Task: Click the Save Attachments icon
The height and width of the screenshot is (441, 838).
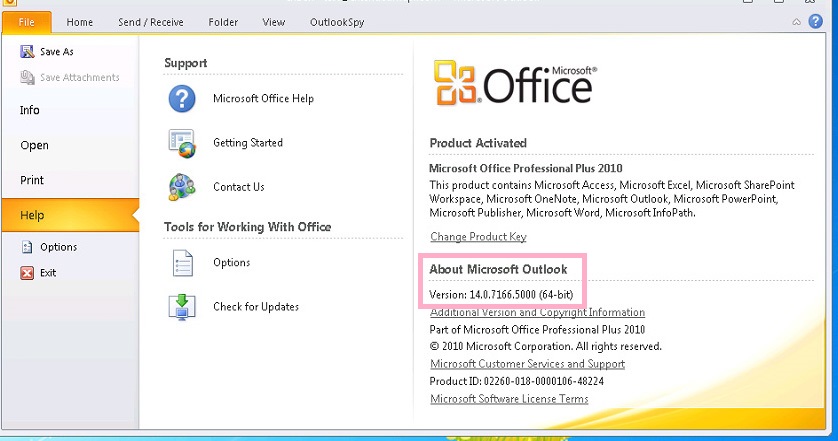Action: click(27, 78)
